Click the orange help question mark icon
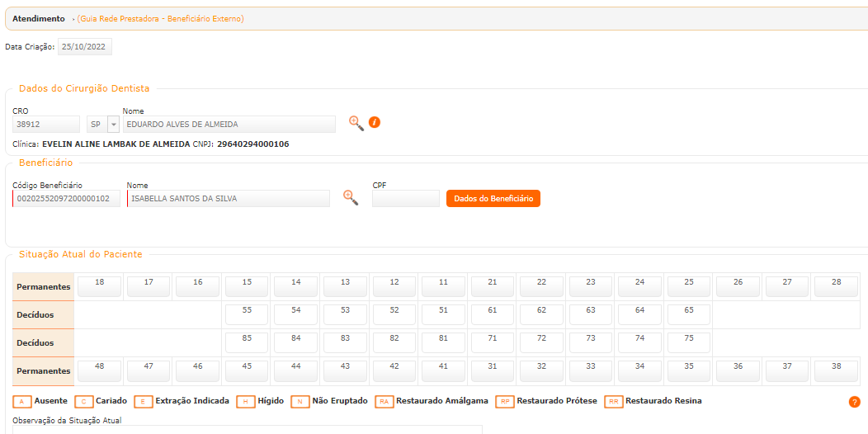 pyautogui.click(x=854, y=402)
